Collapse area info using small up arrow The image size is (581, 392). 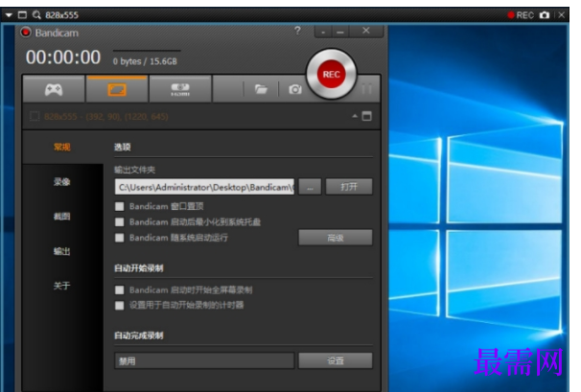[355, 116]
